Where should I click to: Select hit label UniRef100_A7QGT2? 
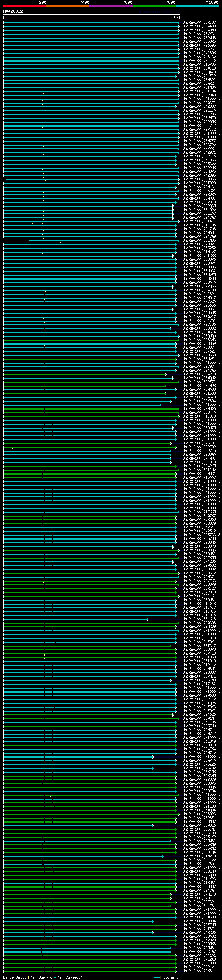pyautogui.click(x=199, y=103)
